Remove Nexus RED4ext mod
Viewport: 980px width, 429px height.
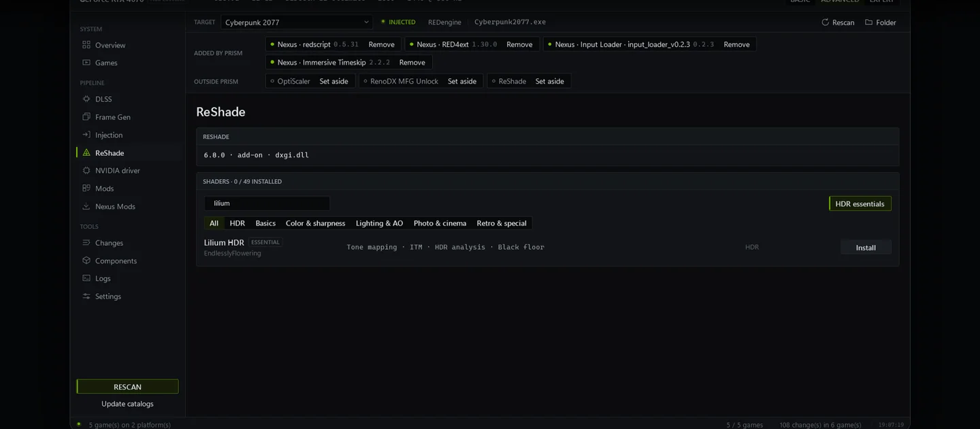point(519,44)
